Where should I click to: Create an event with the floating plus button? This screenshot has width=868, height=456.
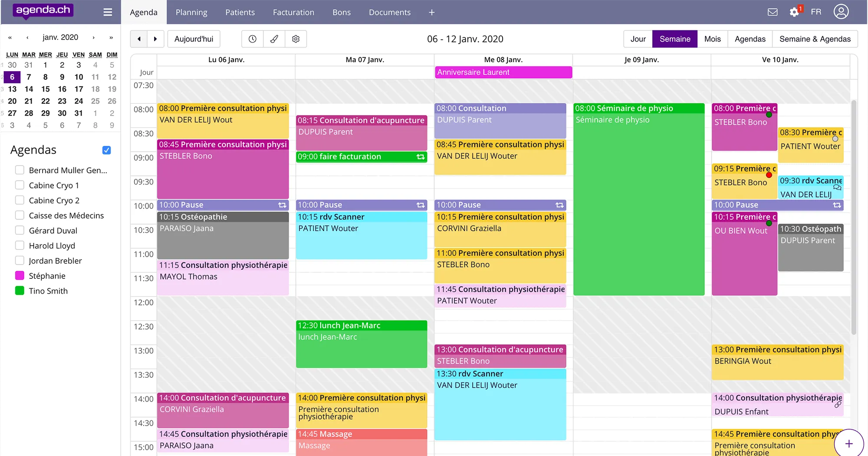click(x=849, y=443)
